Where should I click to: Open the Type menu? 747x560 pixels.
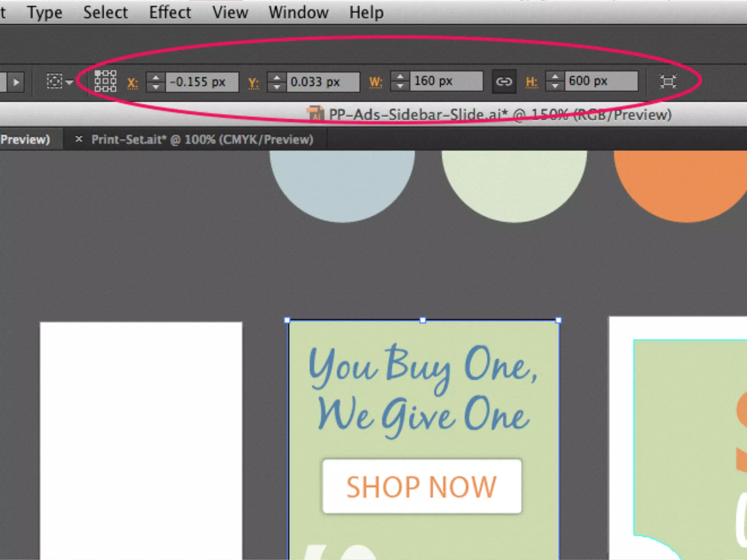[45, 13]
